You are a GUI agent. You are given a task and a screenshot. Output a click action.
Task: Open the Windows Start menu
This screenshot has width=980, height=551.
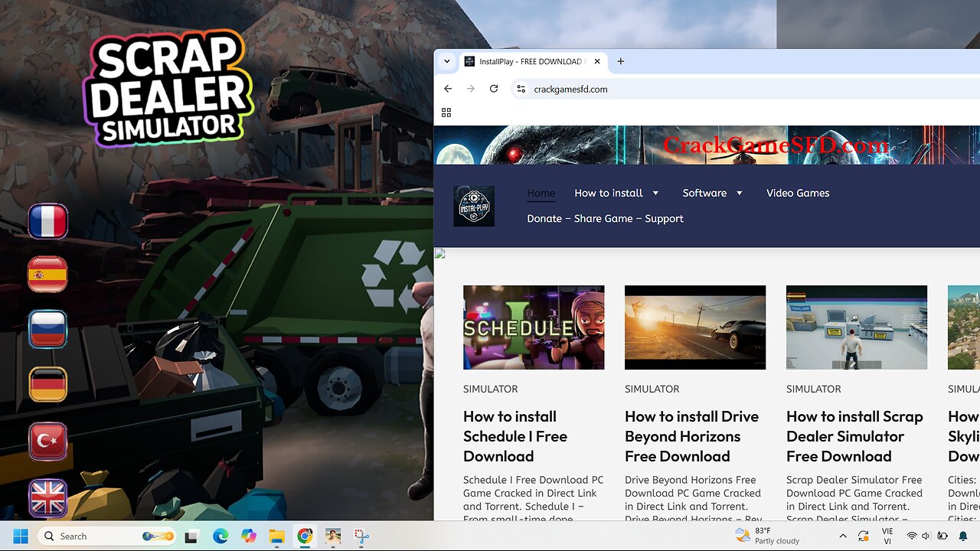click(x=21, y=536)
